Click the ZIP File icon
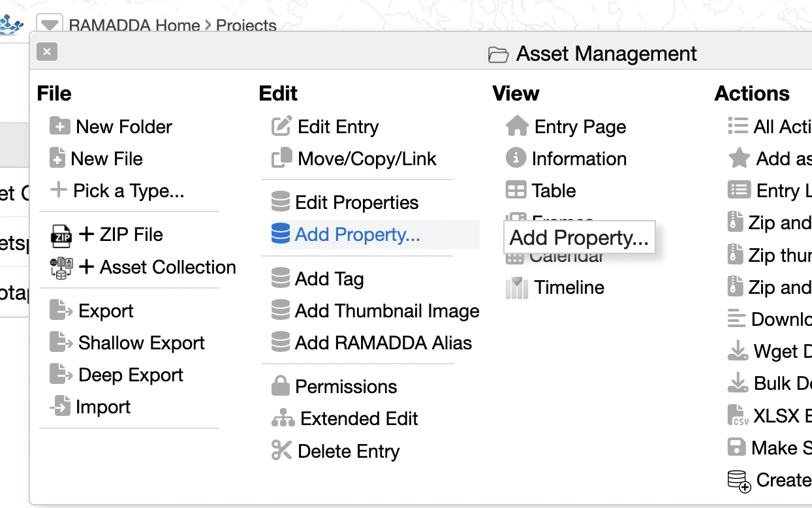The width and height of the screenshot is (812, 508). (61, 235)
